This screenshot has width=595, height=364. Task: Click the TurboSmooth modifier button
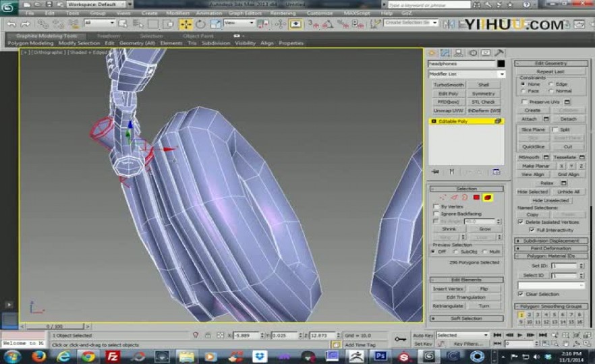(449, 85)
